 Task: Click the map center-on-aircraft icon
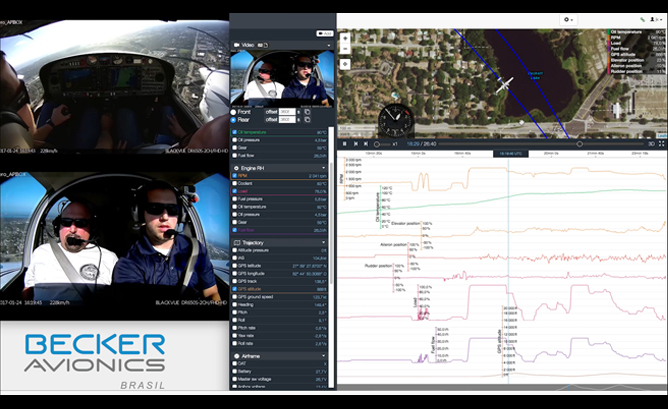pyautogui.click(x=345, y=64)
